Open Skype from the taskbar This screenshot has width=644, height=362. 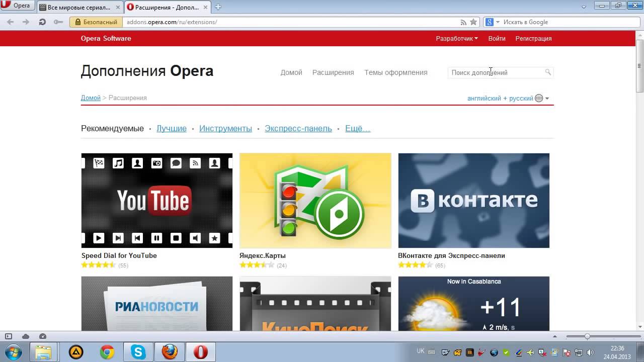138,352
